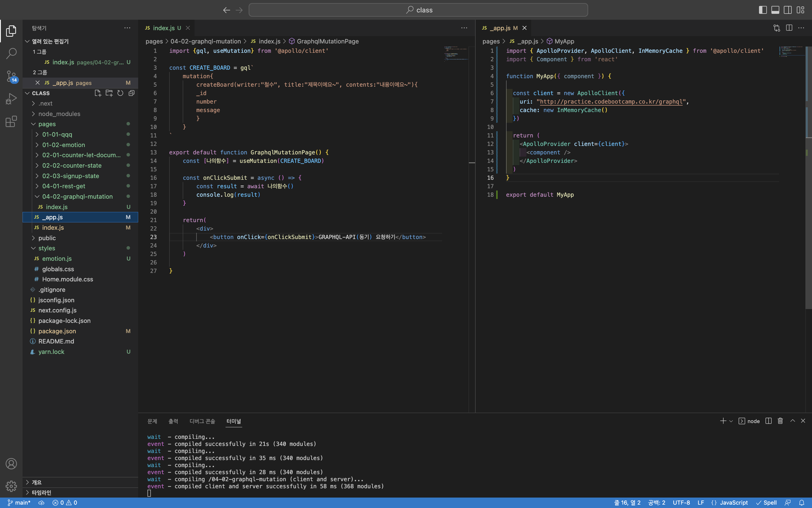Open the Run and Debug view
The width and height of the screenshot is (812, 508).
coord(11,99)
